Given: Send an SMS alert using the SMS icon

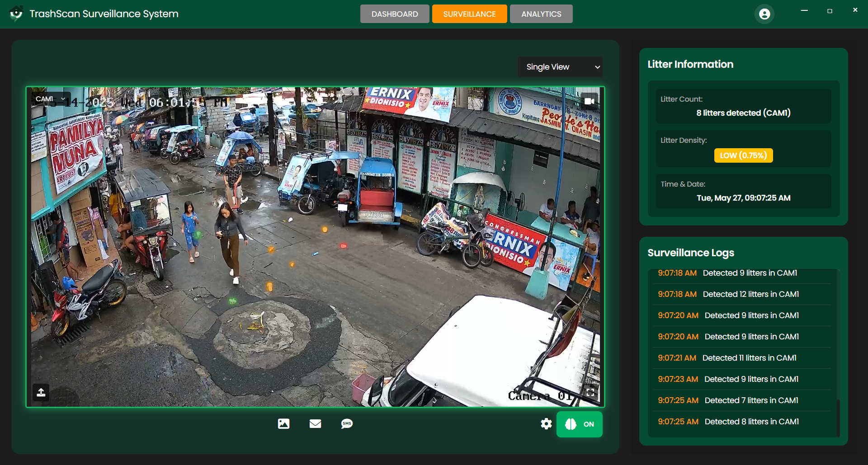Looking at the screenshot, I should point(346,424).
